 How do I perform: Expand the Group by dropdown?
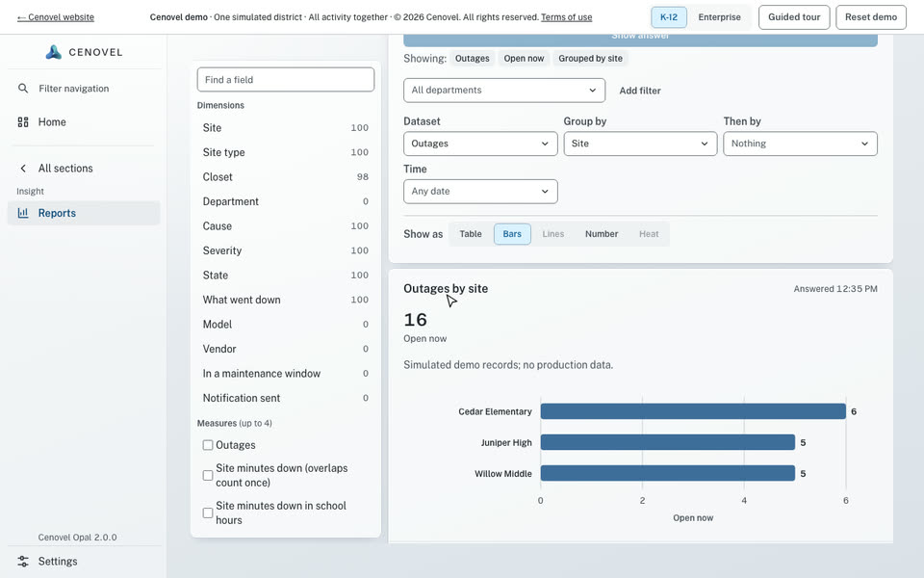coord(640,144)
